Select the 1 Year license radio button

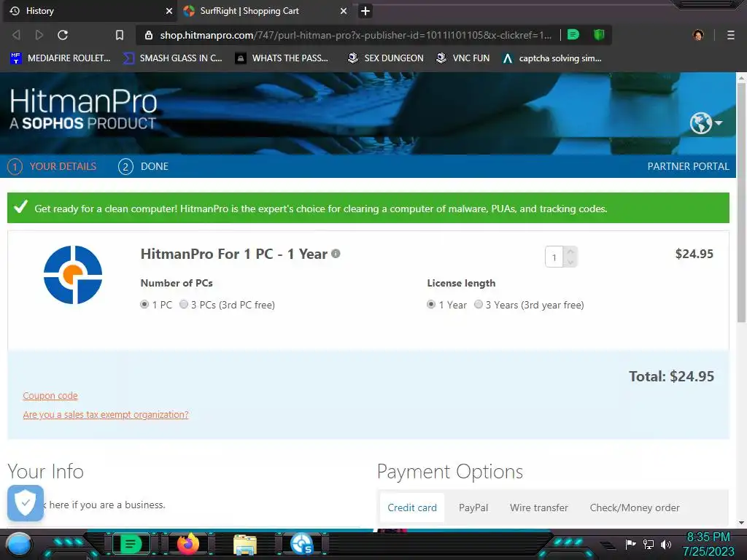click(430, 304)
